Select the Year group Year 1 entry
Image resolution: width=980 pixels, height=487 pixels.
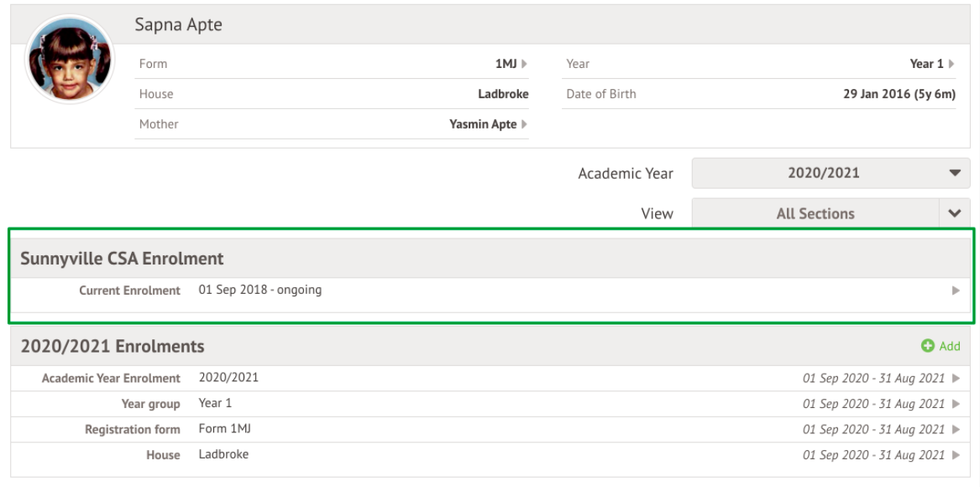pyautogui.click(x=216, y=404)
